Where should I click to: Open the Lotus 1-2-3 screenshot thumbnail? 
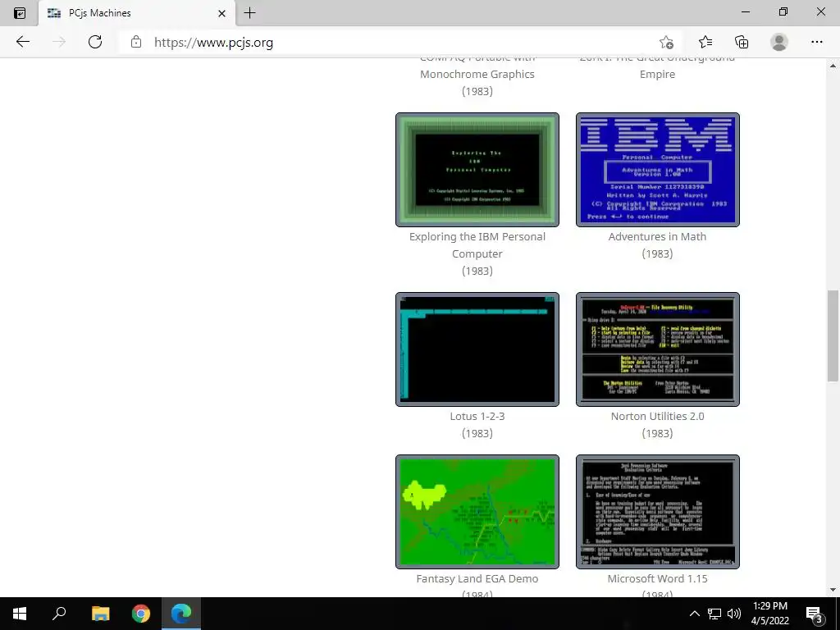(x=477, y=349)
